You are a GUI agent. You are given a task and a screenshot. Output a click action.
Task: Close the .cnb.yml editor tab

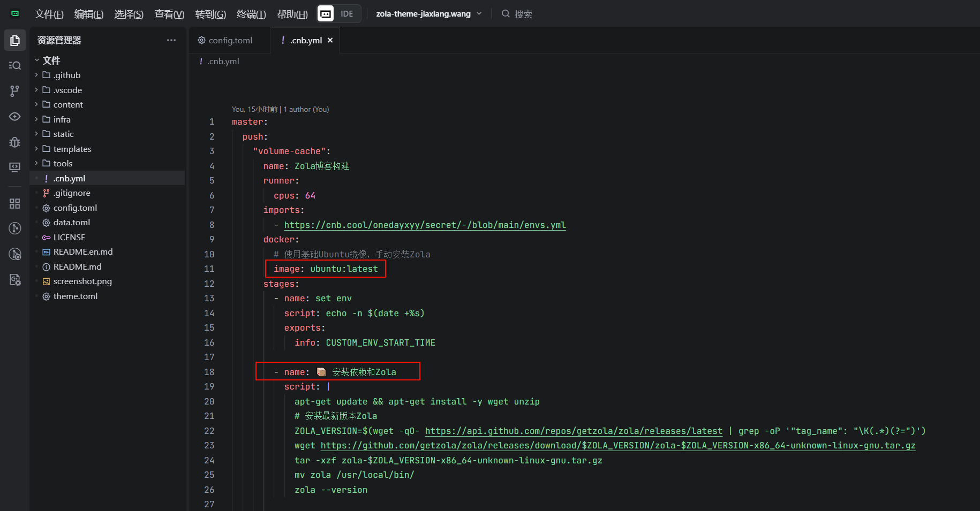(x=330, y=40)
